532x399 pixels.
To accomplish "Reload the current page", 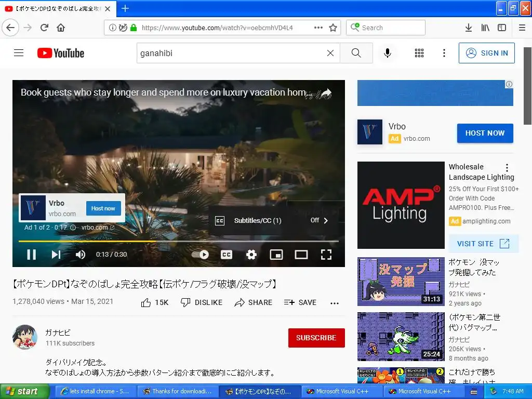I will coord(44,28).
